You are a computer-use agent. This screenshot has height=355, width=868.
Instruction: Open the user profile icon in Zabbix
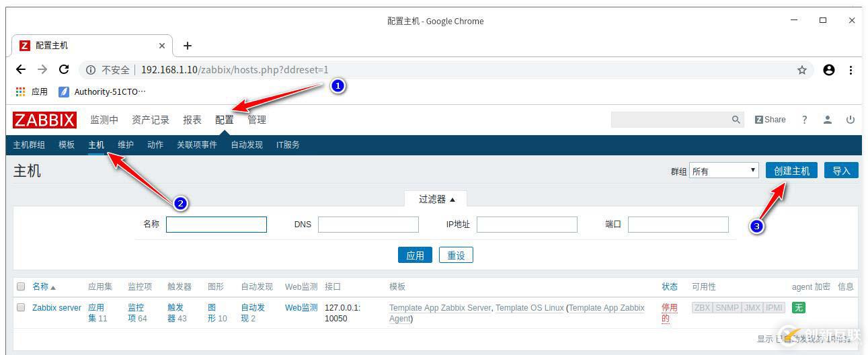pos(828,120)
